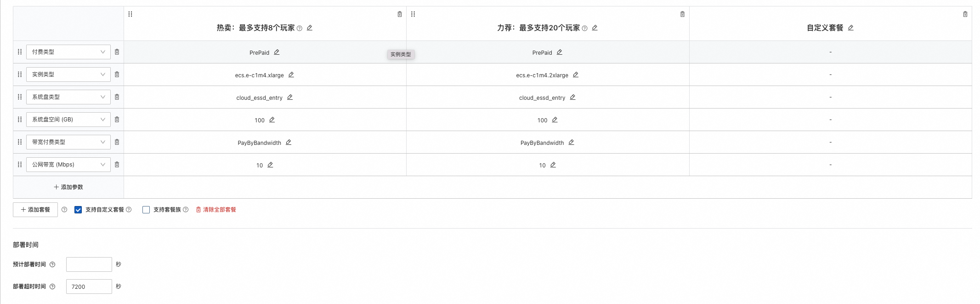Delete the 付费类型 parameter row
This screenshot has height=304, width=980.
tap(117, 52)
